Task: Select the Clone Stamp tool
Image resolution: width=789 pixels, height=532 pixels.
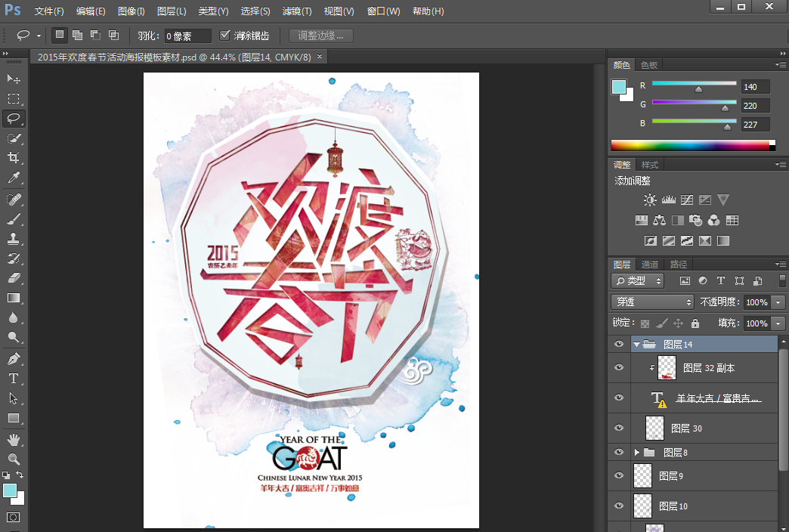Action: (14, 239)
